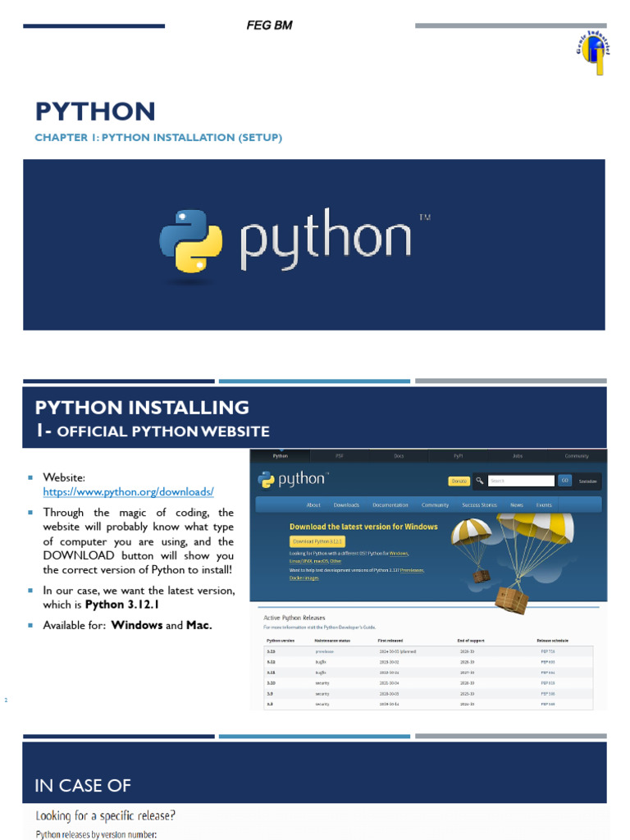Open the PEP link in the 3.8 row

[547, 704]
